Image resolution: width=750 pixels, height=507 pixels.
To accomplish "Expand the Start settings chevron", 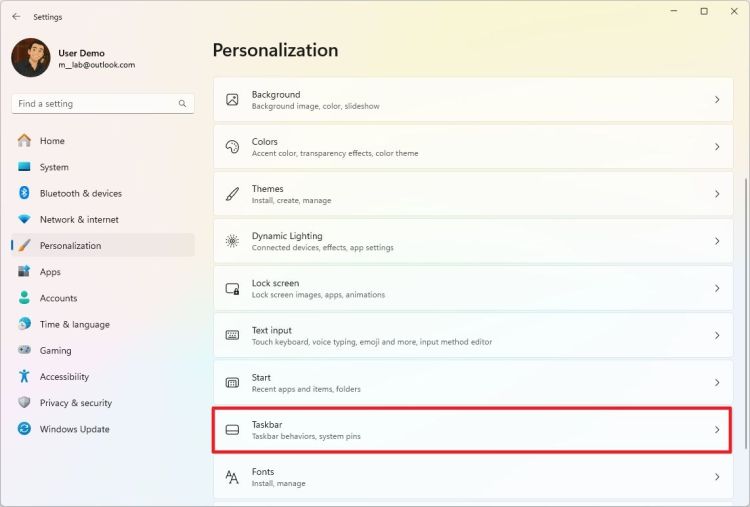I will 717,383.
